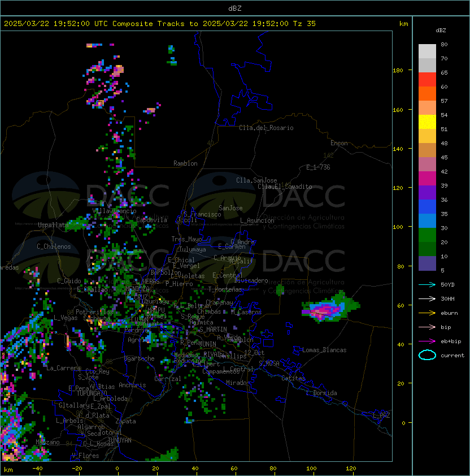Click the 'C_Chilenos' map label
This screenshot has height=476, width=470.
click(54, 246)
